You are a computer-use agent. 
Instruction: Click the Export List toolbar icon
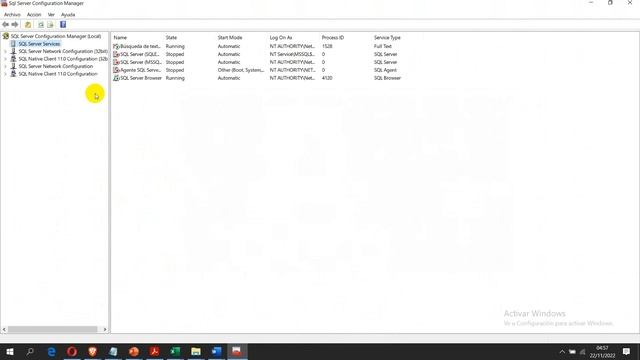click(50, 25)
